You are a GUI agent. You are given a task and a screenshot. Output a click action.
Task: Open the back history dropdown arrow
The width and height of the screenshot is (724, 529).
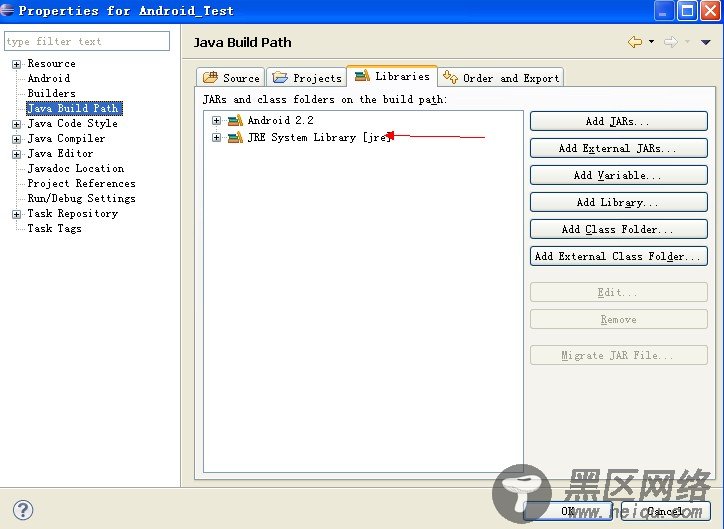(x=651, y=42)
